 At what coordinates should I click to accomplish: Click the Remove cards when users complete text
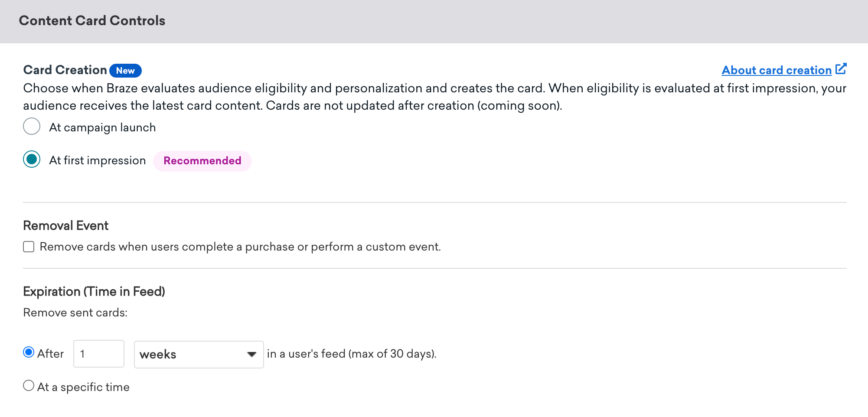coord(240,247)
